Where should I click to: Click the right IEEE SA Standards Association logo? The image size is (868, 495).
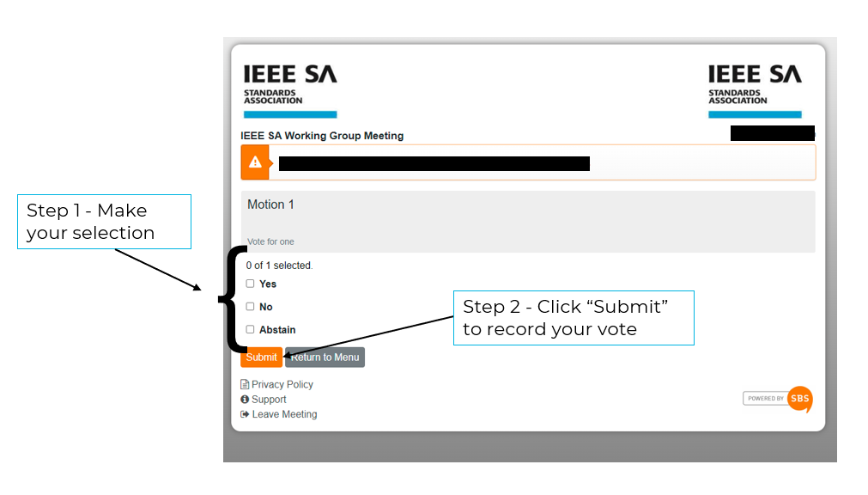pyautogui.click(x=755, y=91)
